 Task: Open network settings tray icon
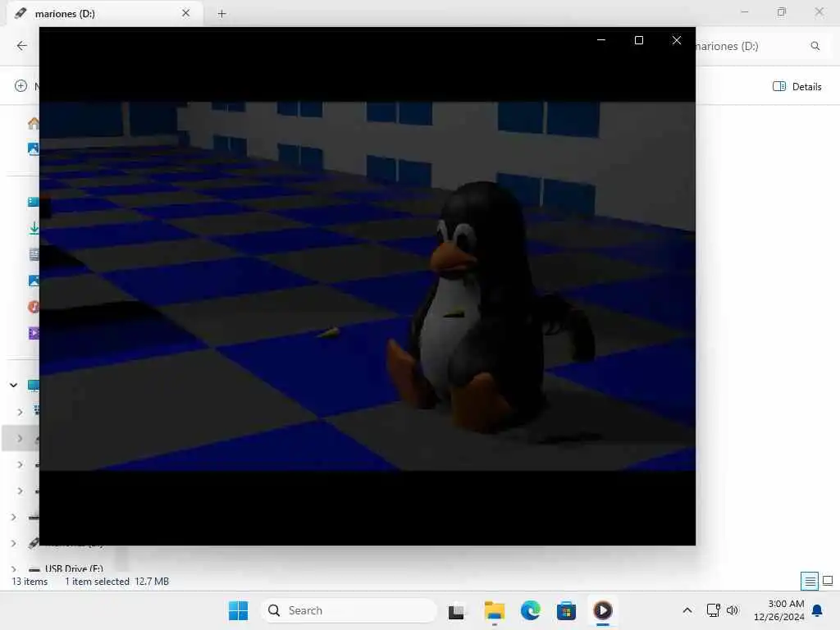pos(714,610)
